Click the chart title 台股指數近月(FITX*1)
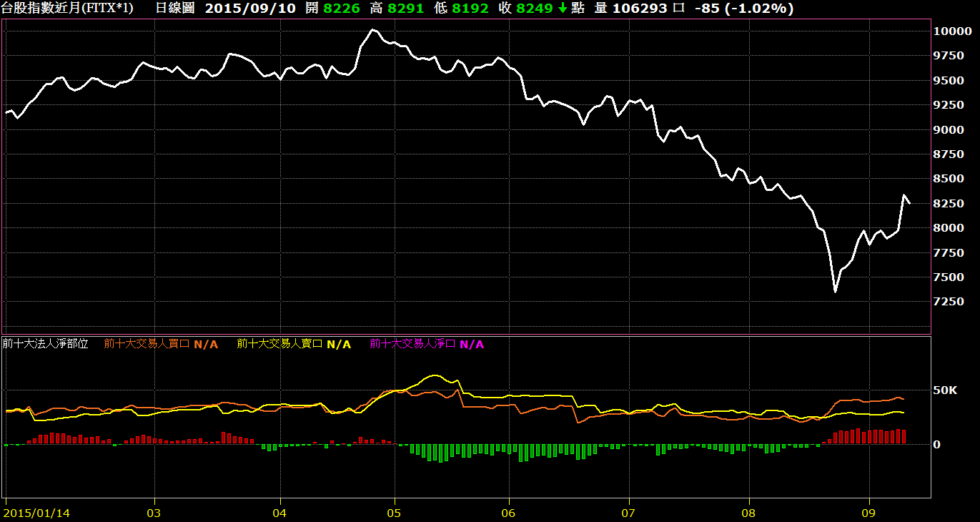The image size is (980, 522). tap(66, 9)
